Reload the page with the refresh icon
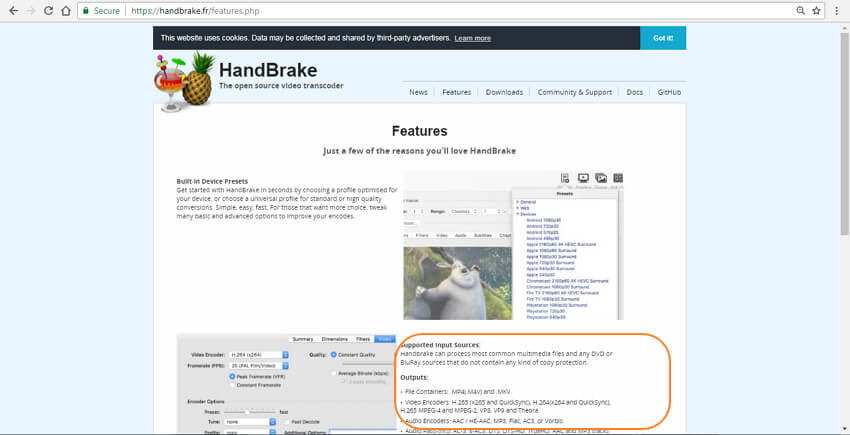This screenshot has height=435, width=850. [x=48, y=11]
